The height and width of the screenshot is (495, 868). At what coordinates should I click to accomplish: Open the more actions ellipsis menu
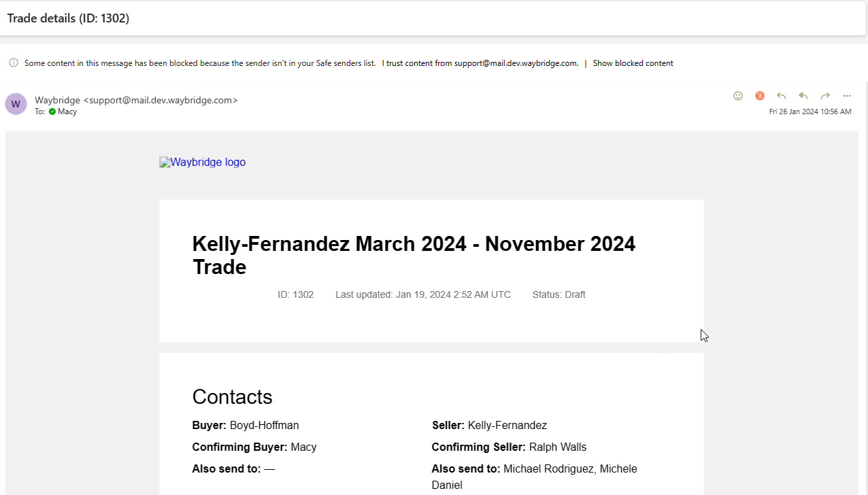[847, 96]
